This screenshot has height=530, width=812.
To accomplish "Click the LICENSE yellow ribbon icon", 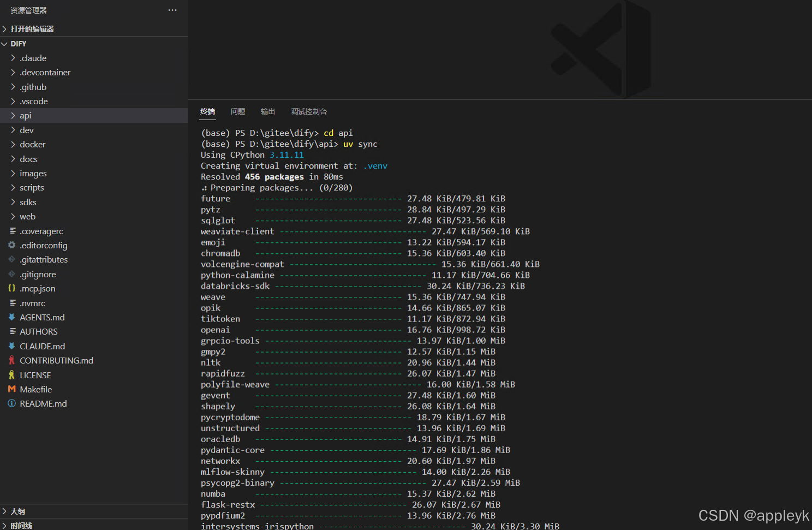I will tap(12, 375).
